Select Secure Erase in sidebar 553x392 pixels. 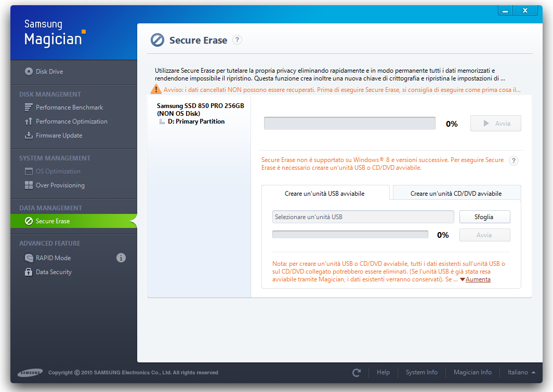pyautogui.click(x=73, y=221)
